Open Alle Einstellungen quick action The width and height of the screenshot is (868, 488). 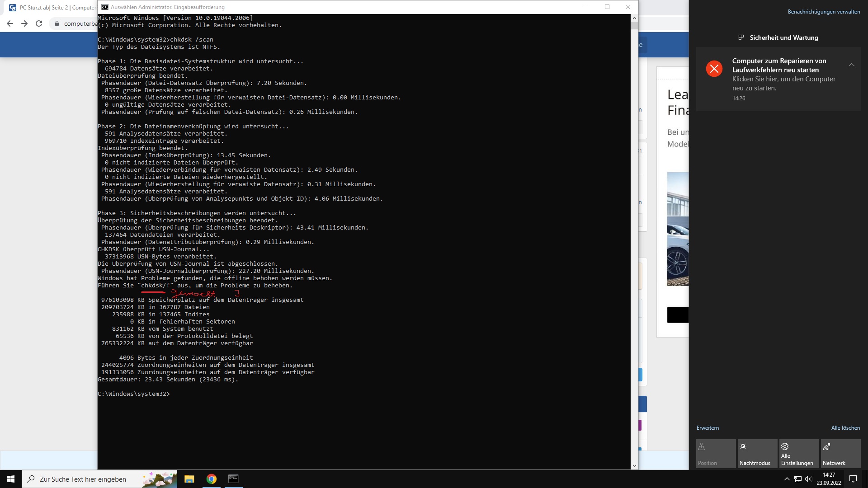(x=799, y=454)
